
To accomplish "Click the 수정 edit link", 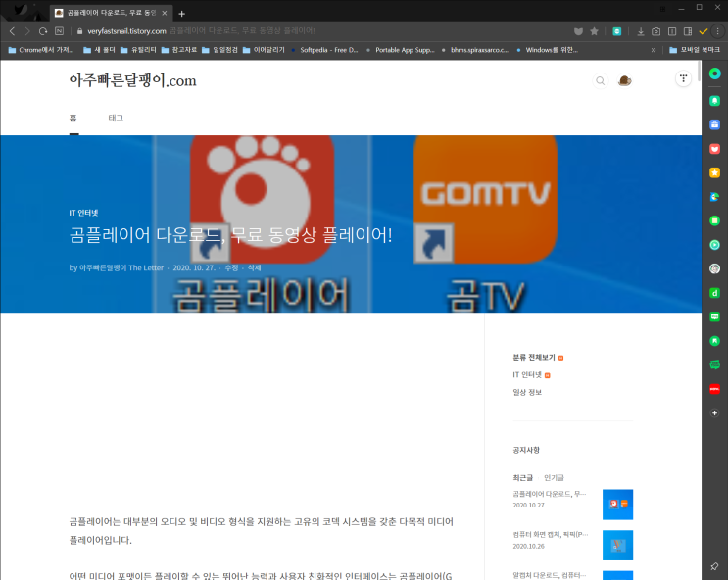I will click(231, 267).
